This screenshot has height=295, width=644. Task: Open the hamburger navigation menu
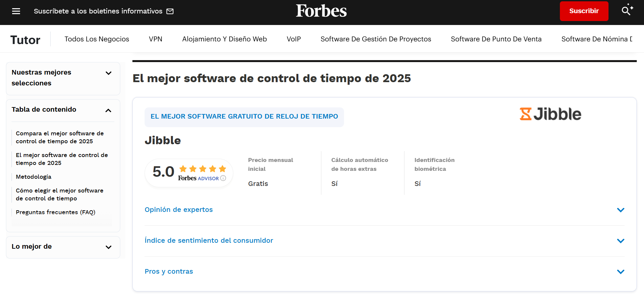pos(16,11)
